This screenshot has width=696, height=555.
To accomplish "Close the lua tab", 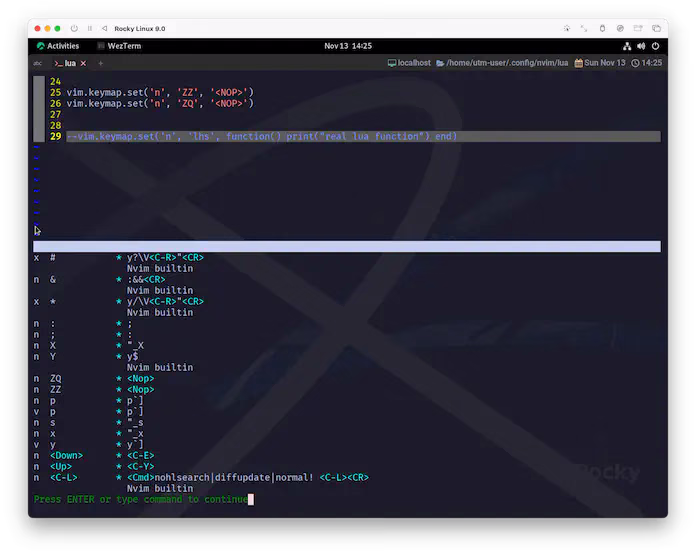I will (83, 63).
